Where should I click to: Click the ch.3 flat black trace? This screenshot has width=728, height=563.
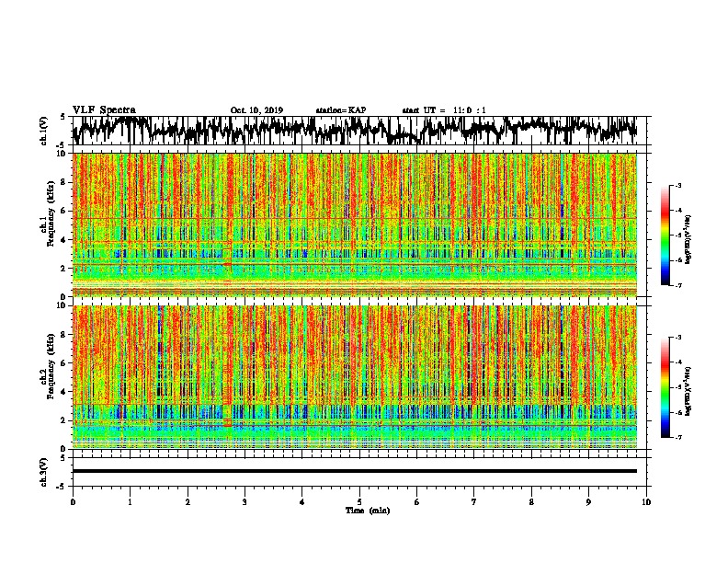pyautogui.click(x=355, y=471)
